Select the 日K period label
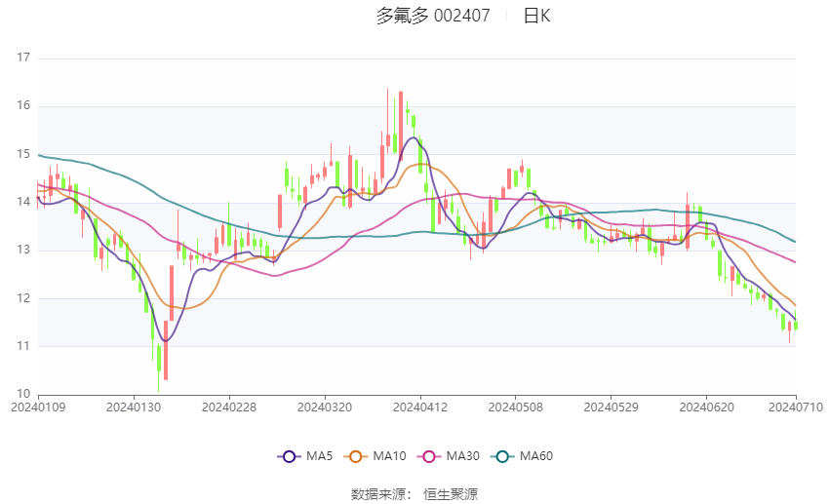Viewport: 829px width, 504px height. click(x=536, y=16)
